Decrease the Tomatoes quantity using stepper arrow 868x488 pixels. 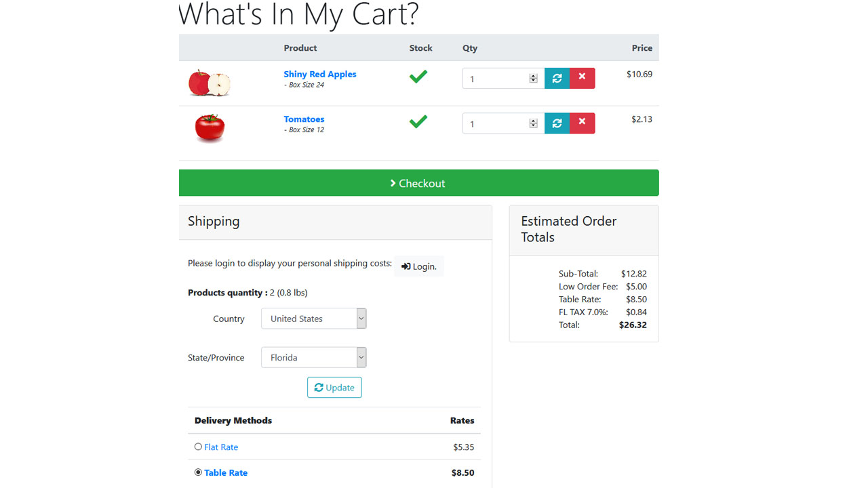pos(533,126)
